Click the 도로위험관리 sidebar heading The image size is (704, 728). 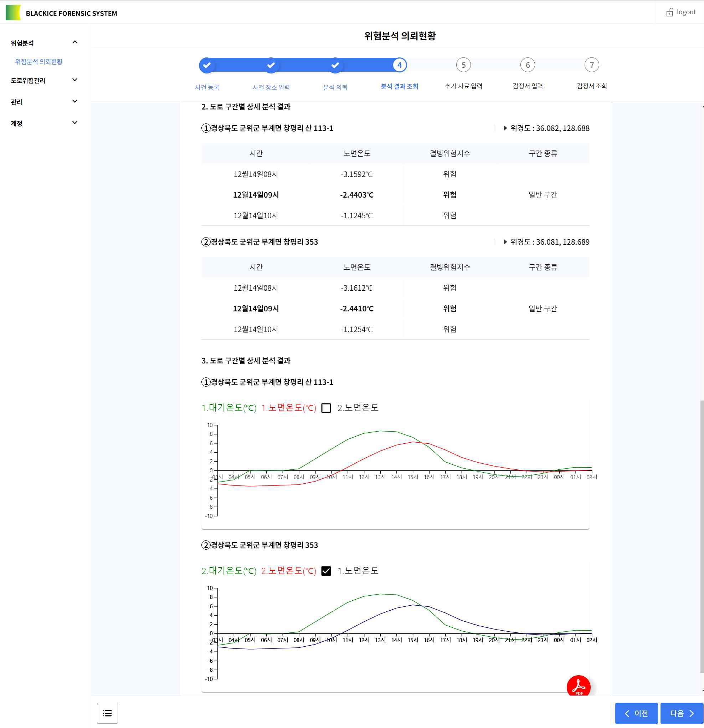[28, 80]
